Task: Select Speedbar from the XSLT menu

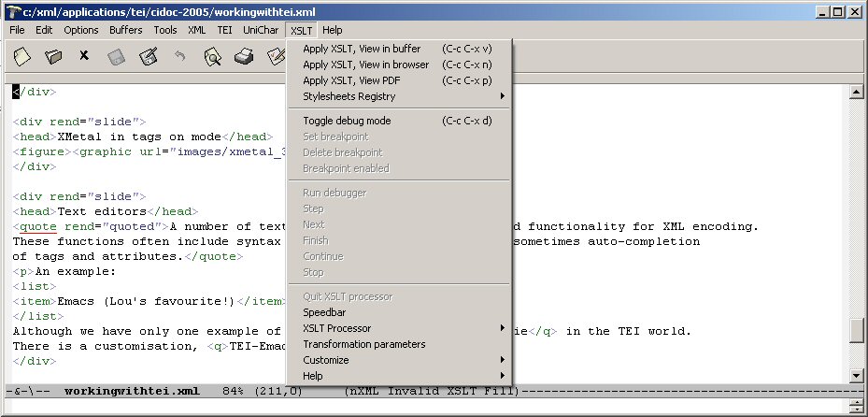Action: 323,312
